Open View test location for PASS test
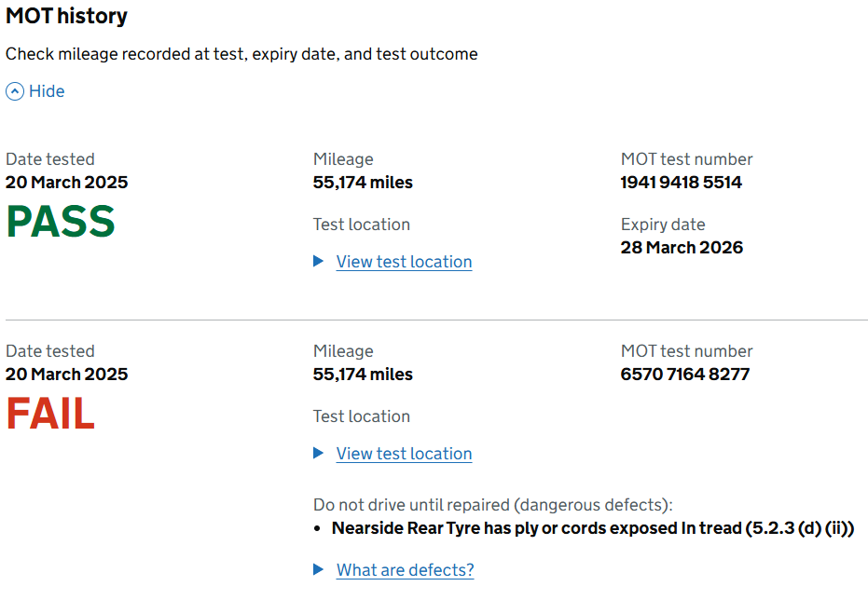This screenshot has height=600, width=868. [404, 262]
